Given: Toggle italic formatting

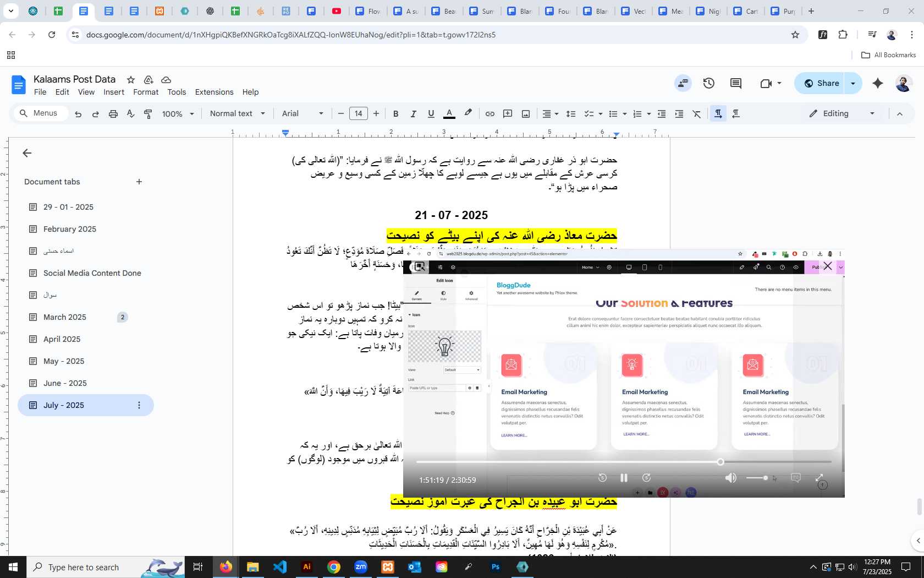Looking at the screenshot, I should pyautogui.click(x=413, y=114).
